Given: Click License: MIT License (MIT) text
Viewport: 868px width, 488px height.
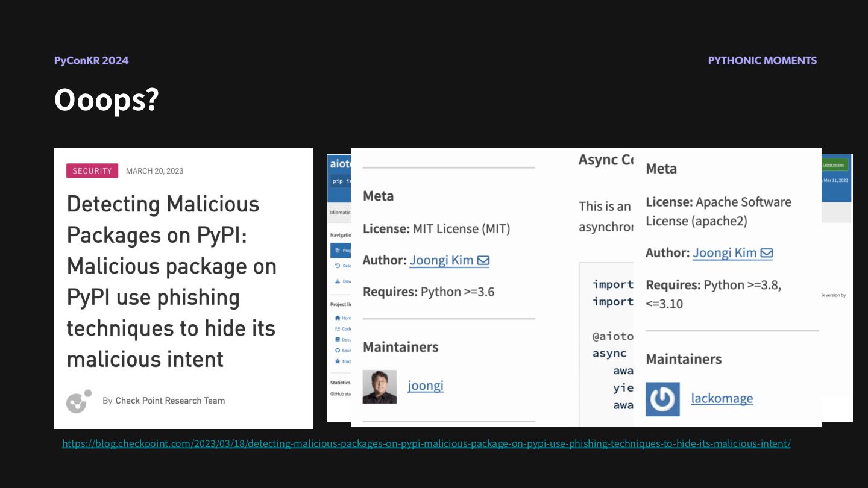Looking at the screenshot, I should (x=436, y=229).
